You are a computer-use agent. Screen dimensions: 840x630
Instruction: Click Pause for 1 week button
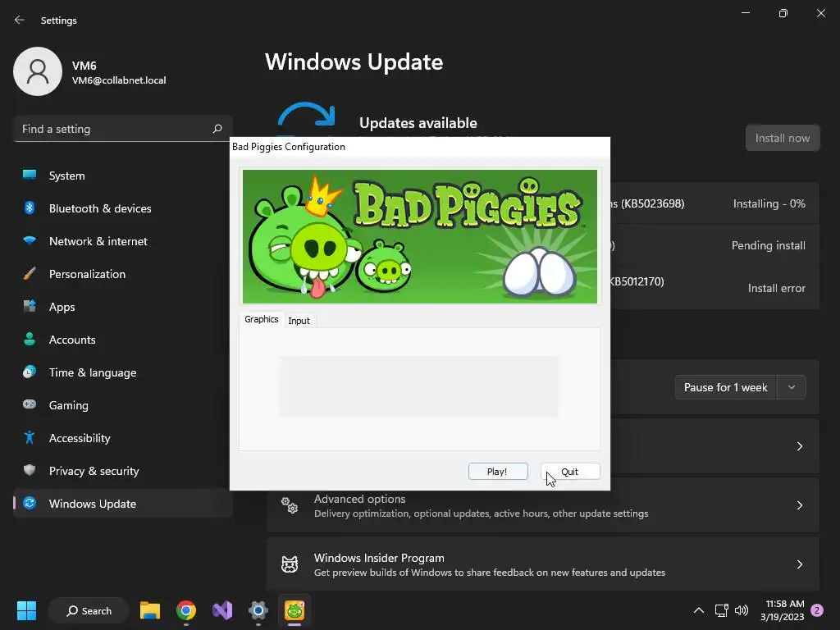click(x=726, y=387)
